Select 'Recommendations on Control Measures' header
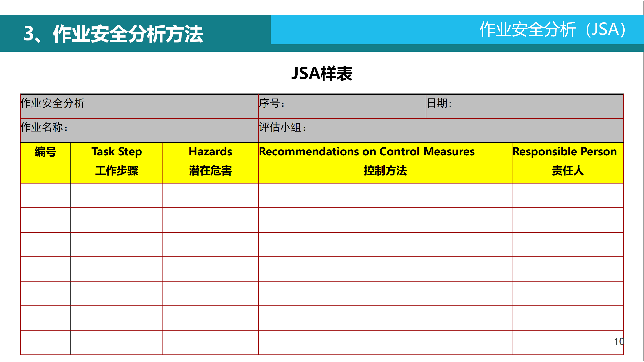The image size is (644, 362). 367,152
